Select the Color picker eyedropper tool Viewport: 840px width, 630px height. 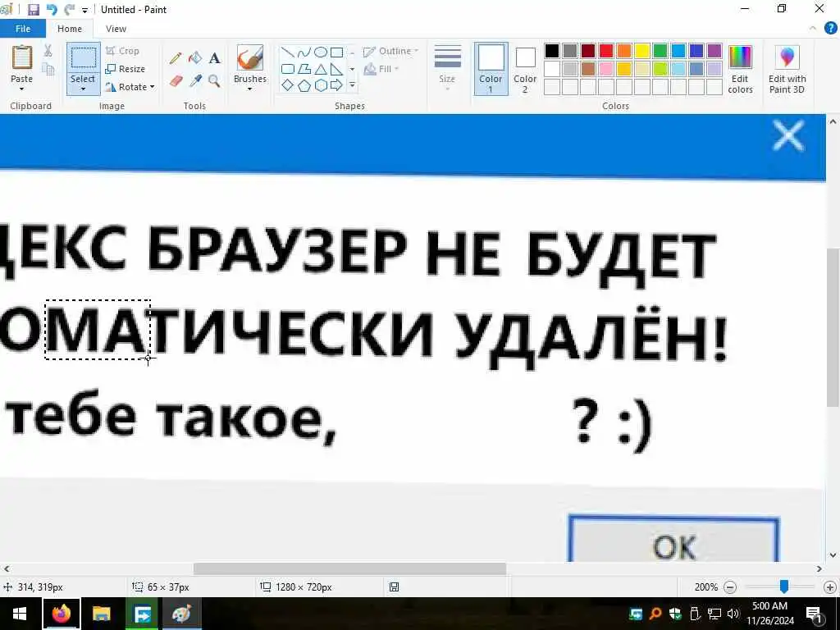click(x=195, y=81)
